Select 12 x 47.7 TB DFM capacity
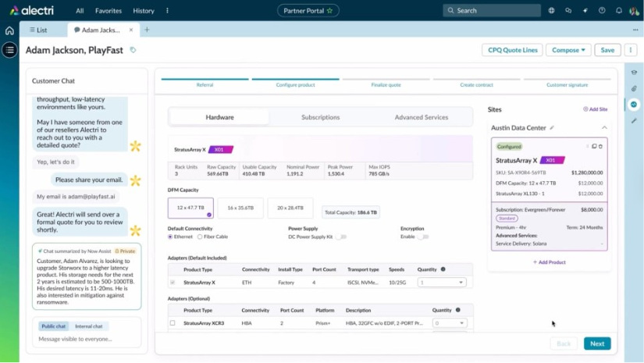 point(190,208)
